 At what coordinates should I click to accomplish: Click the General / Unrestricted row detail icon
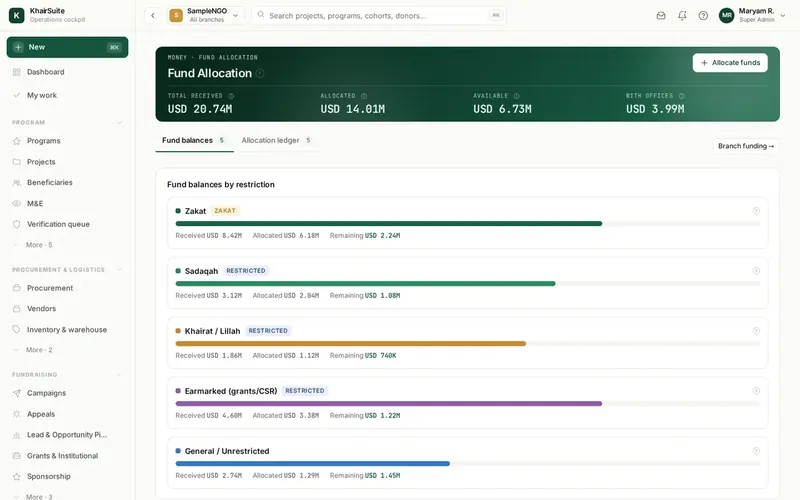756,451
